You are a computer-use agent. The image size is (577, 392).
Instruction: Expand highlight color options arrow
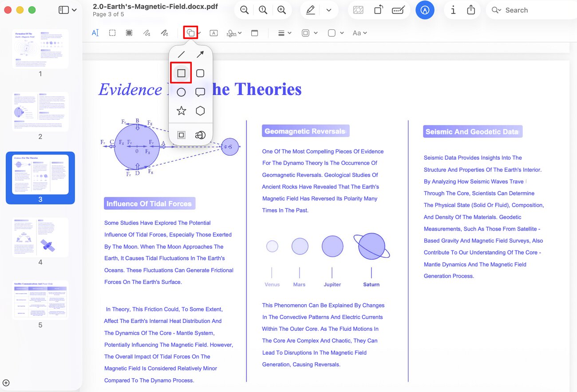tap(329, 10)
